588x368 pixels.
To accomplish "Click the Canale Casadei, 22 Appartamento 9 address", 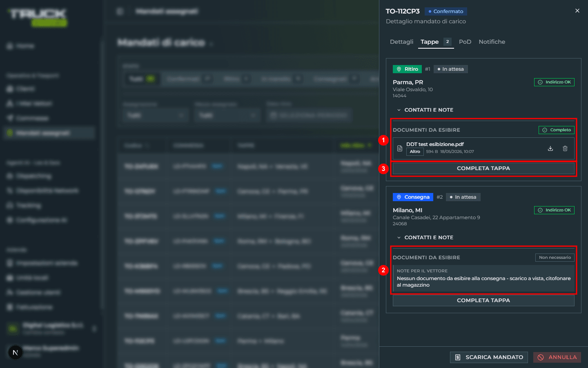I will (437, 218).
